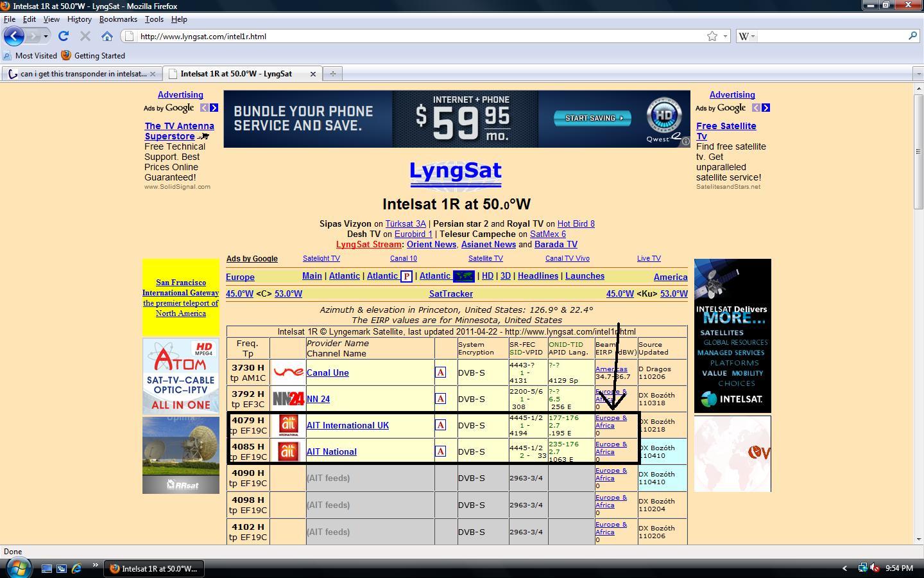
Task: Go to the Home page icon
Action: pyautogui.click(x=107, y=37)
